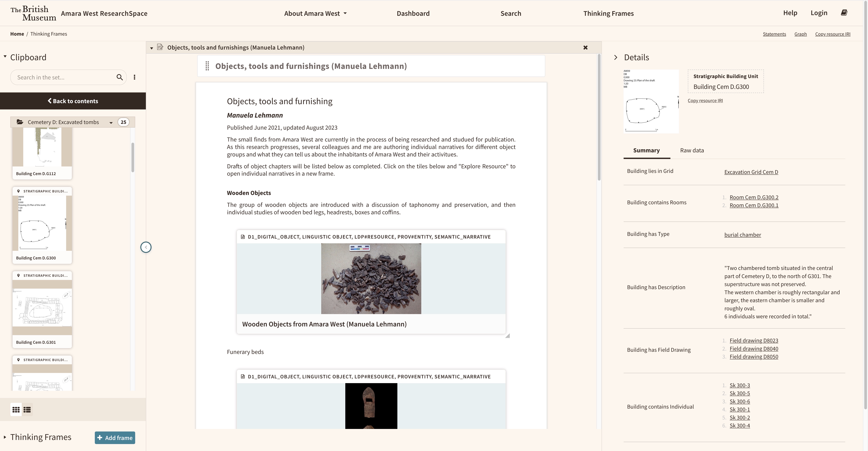Viewport: 868px width, 451px height.
Task: Open Cemetery D: Excavated tombs dropdown
Action: click(x=111, y=122)
